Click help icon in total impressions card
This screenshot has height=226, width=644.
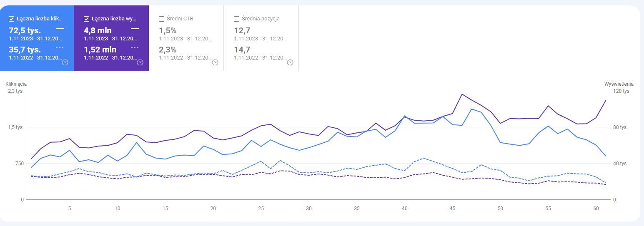point(140,62)
